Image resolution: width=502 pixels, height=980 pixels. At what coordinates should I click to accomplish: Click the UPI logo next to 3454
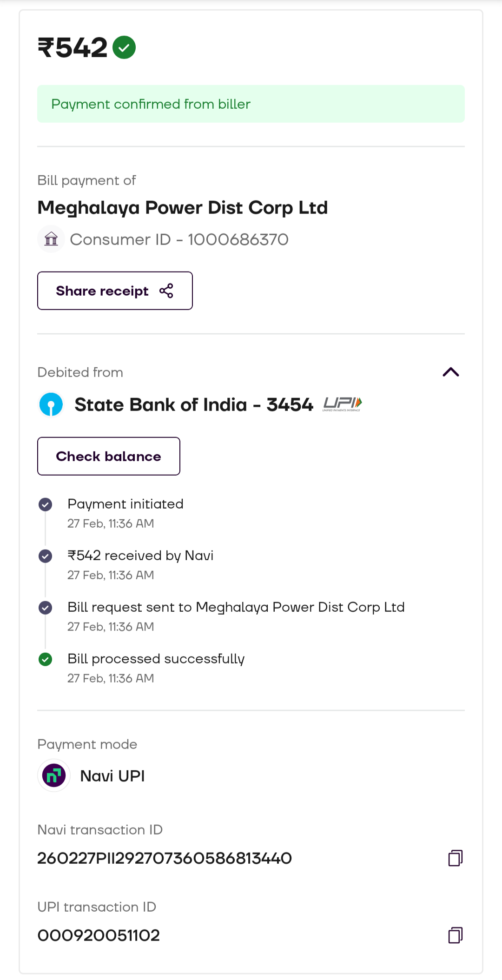point(343,404)
